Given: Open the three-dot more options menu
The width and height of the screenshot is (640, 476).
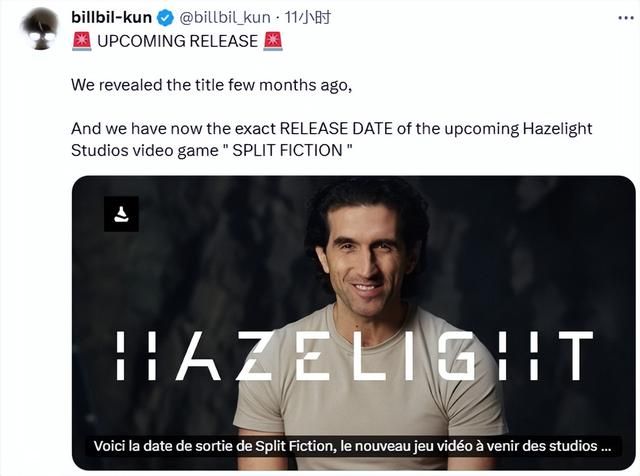Looking at the screenshot, I should pyautogui.click(x=626, y=18).
